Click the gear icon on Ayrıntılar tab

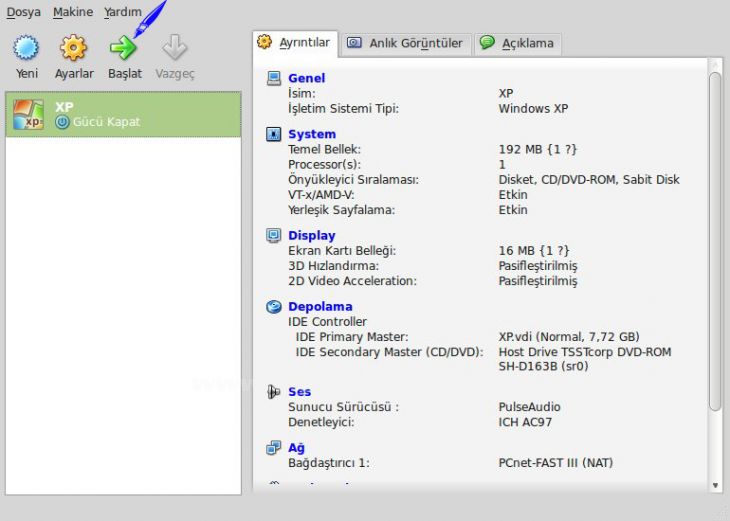(264, 42)
